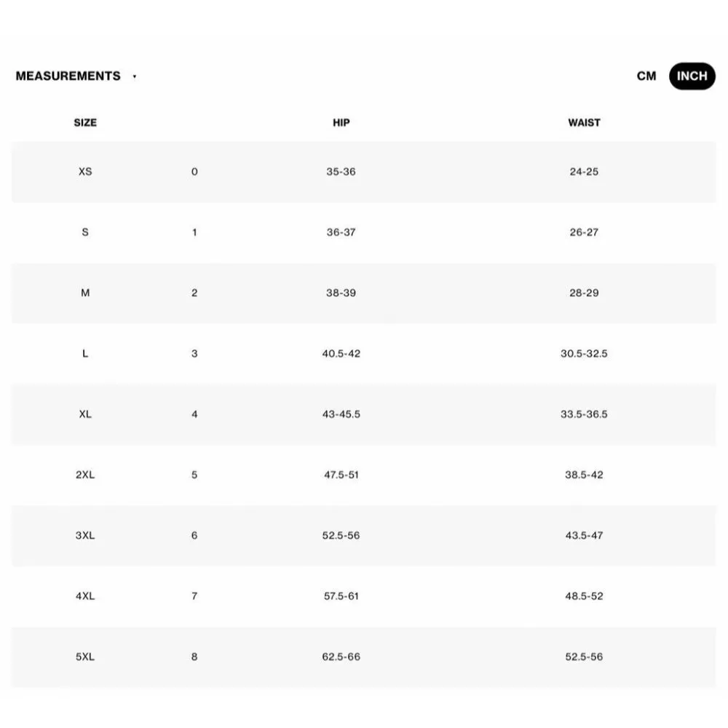Select the S size row label
The image size is (728, 728).
click(x=85, y=232)
